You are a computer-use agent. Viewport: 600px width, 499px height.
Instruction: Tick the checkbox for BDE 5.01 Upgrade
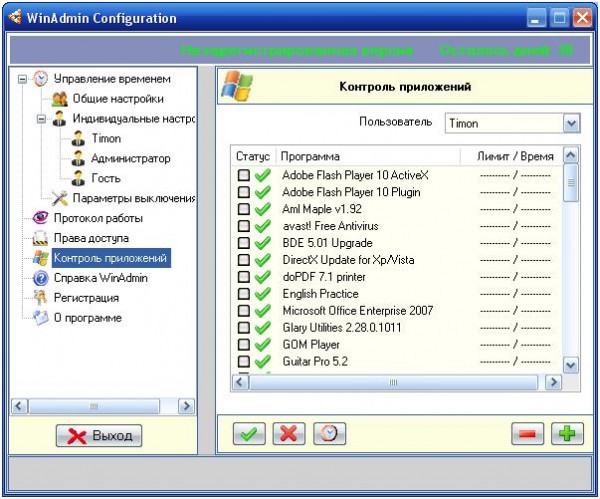pos(244,243)
